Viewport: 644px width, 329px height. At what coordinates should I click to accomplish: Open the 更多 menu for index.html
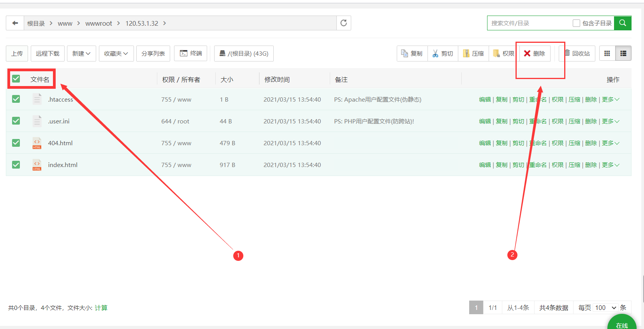pyautogui.click(x=611, y=165)
